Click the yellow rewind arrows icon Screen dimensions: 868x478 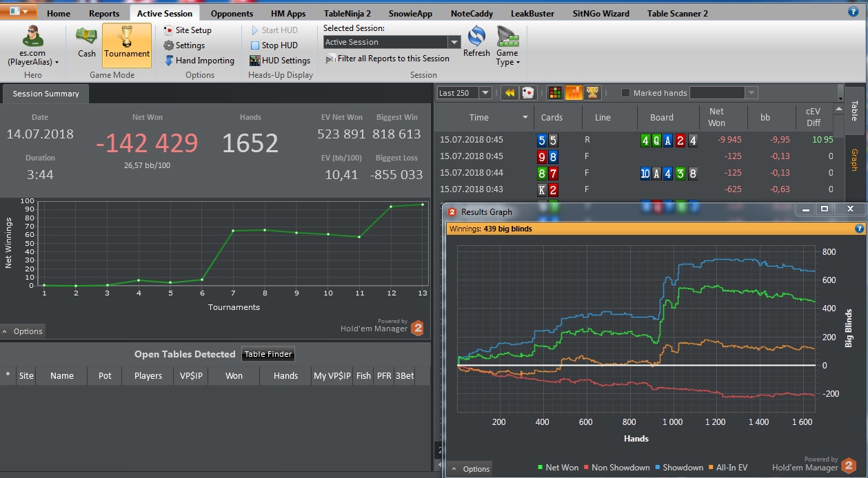point(509,93)
